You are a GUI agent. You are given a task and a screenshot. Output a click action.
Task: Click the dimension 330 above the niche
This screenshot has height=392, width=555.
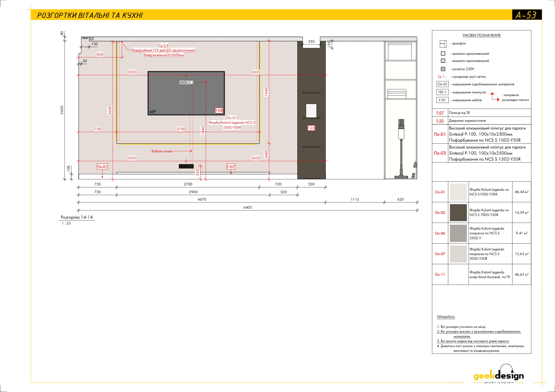(x=311, y=42)
